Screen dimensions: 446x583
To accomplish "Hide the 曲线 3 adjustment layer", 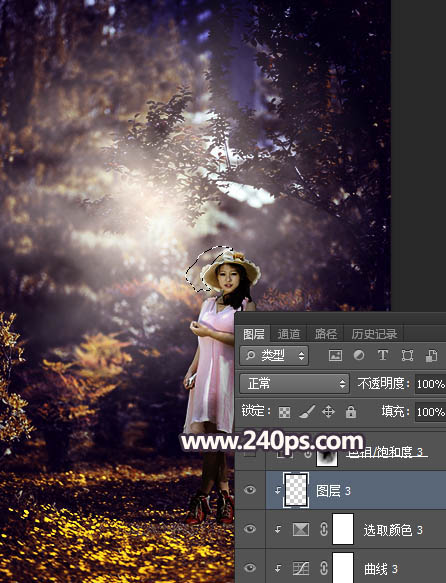I will 250,568.
